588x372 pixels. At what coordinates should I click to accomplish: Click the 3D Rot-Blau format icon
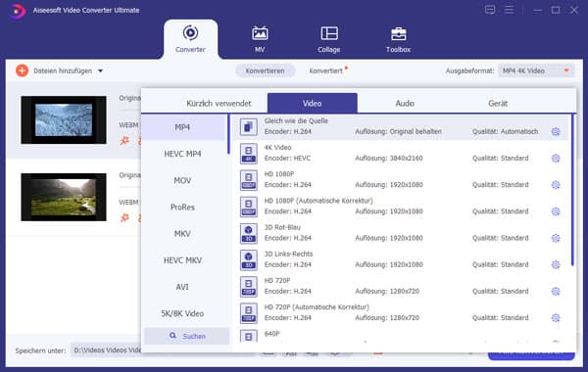tap(249, 233)
